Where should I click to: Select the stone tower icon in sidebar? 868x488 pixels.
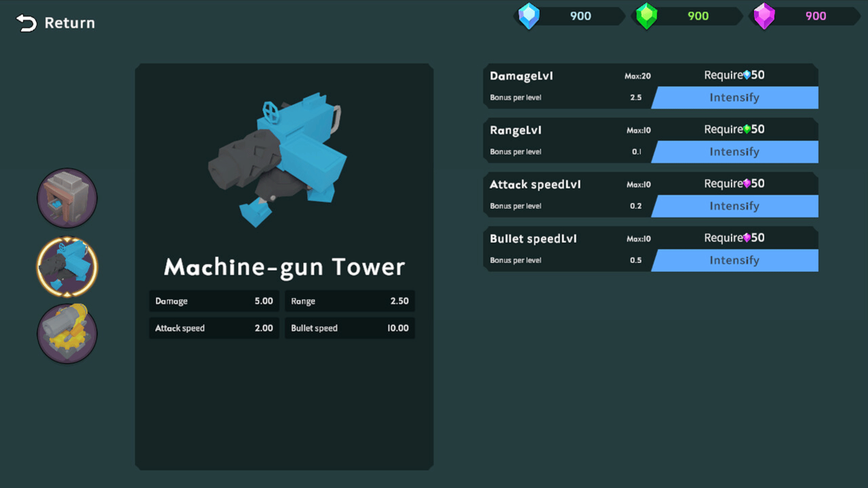(67, 198)
